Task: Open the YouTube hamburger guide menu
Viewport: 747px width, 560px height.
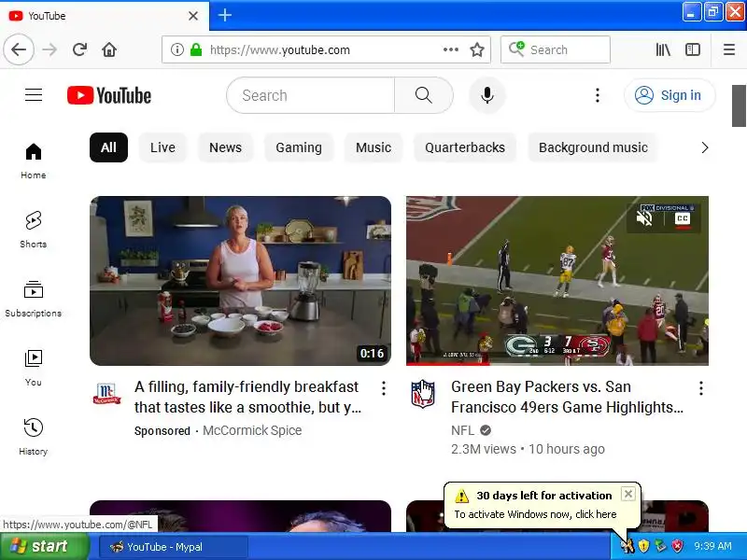Action: pyautogui.click(x=34, y=95)
